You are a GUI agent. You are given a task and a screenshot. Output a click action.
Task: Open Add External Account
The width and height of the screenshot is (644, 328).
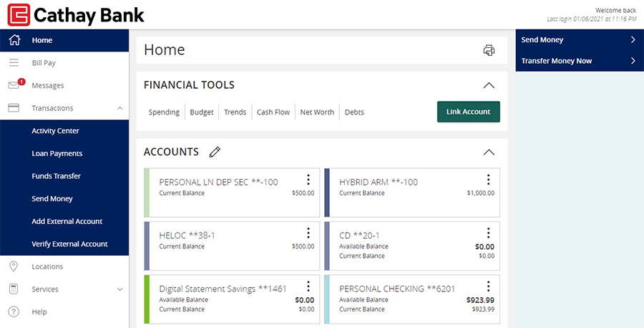tap(67, 221)
